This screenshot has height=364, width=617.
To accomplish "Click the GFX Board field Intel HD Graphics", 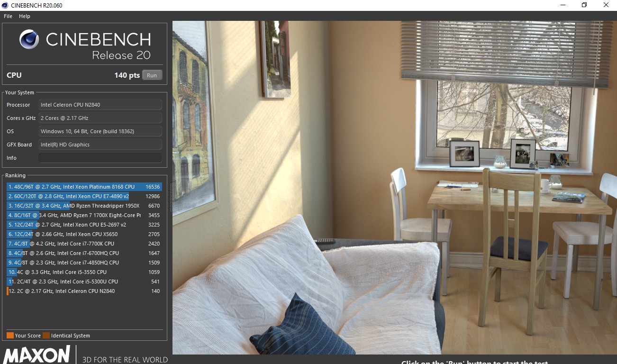I will point(100,145).
